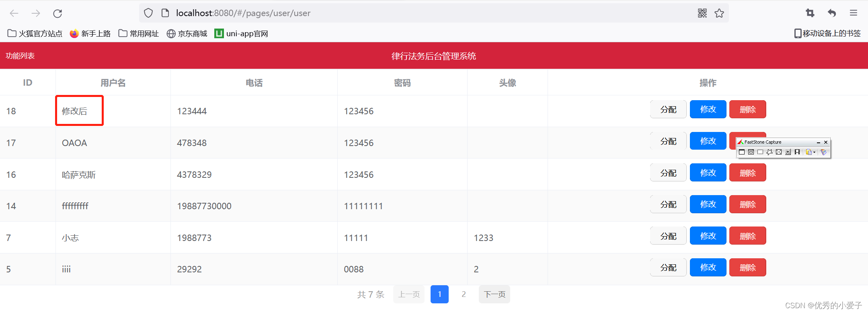Click the 下一页 pagination button
Screen dimensions: 868x313
(x=495, y=294)
